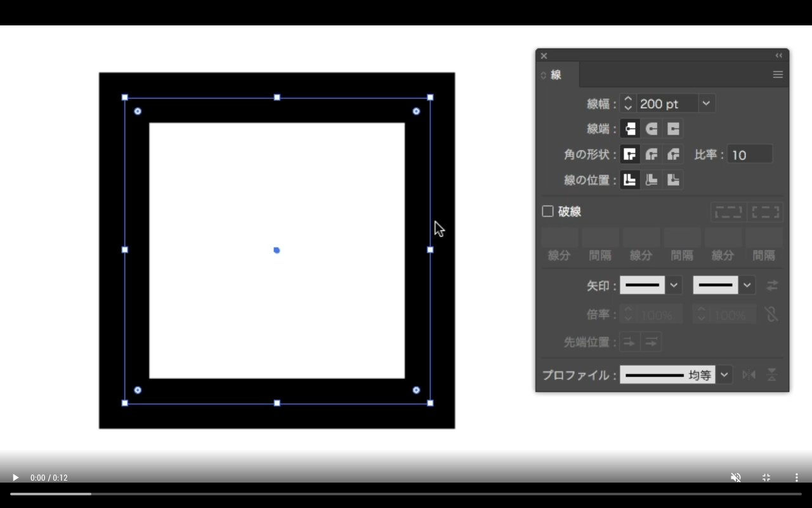Click the 比率 miter limit input field
Viewport: 812px width, 508px height.
[750, 154]
